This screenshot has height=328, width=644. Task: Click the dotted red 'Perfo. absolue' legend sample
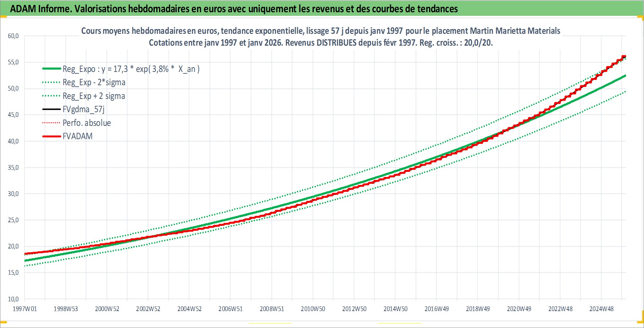pos(51,123)
